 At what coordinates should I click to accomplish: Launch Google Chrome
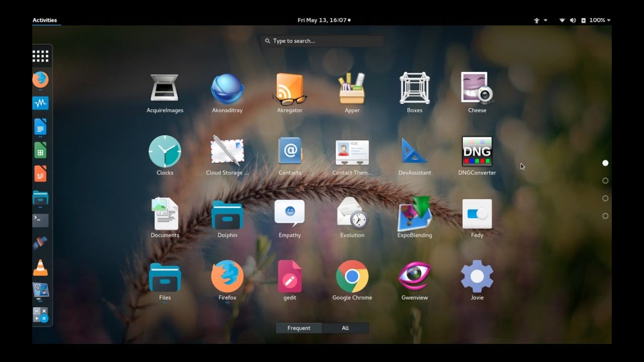click(x=352, y=276)
